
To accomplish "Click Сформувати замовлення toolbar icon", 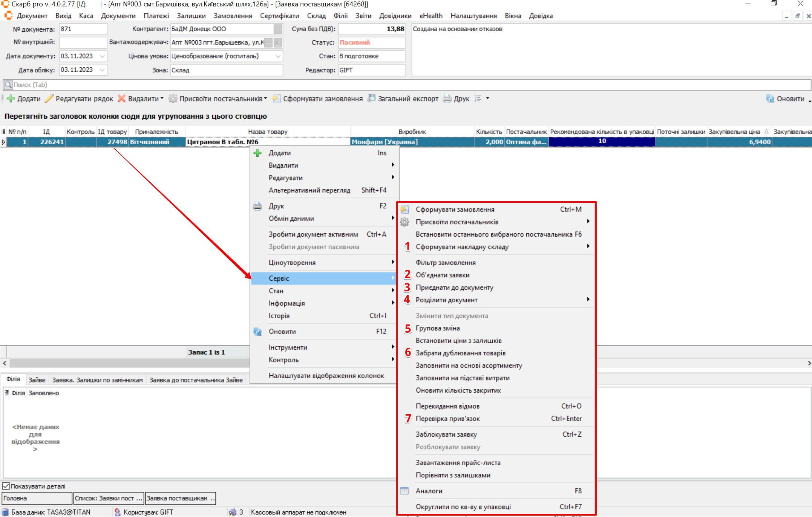I will tap(277, 99).
